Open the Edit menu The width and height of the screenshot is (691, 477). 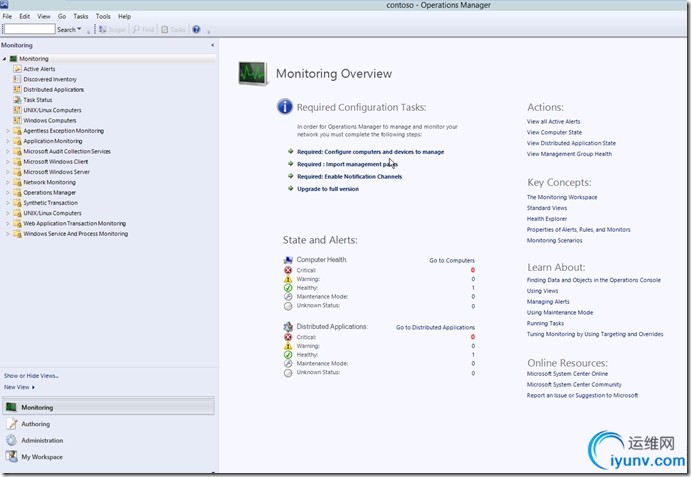pyautogui.click(x=25, y=16)
